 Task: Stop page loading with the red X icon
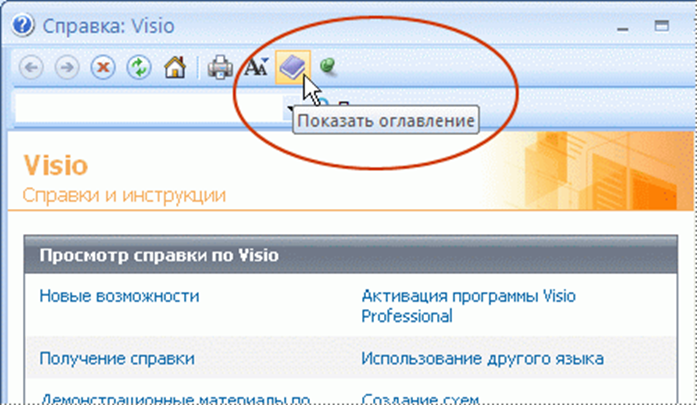[103, 68]
